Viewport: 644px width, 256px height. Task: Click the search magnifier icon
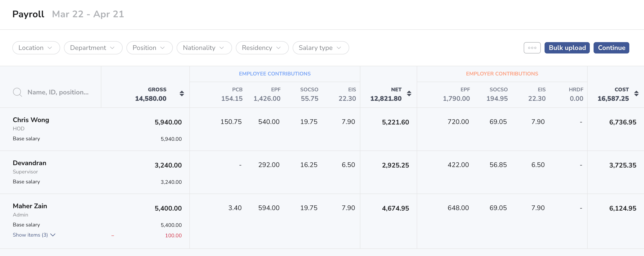coord(17,92)
